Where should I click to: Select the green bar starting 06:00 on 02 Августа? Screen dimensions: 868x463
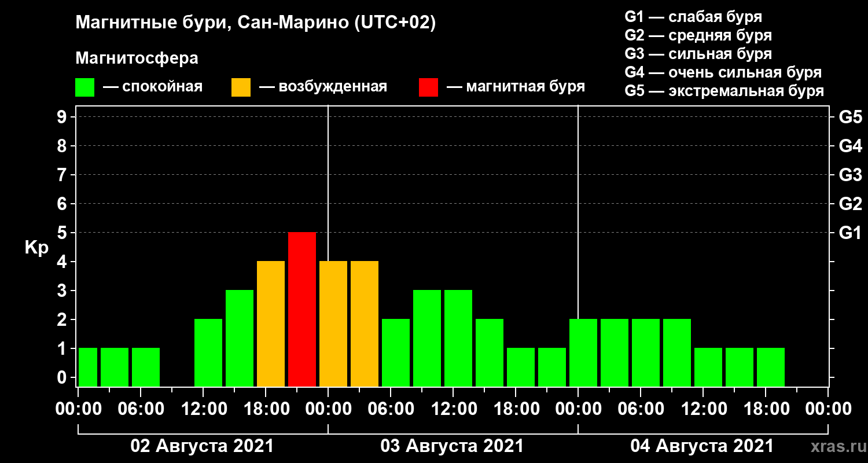point(146,367)
